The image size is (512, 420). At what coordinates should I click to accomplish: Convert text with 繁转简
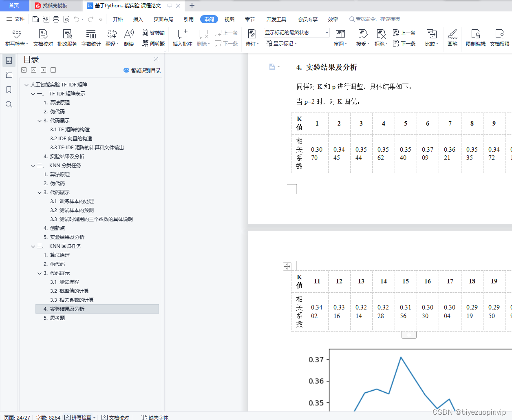click(153, 33)
